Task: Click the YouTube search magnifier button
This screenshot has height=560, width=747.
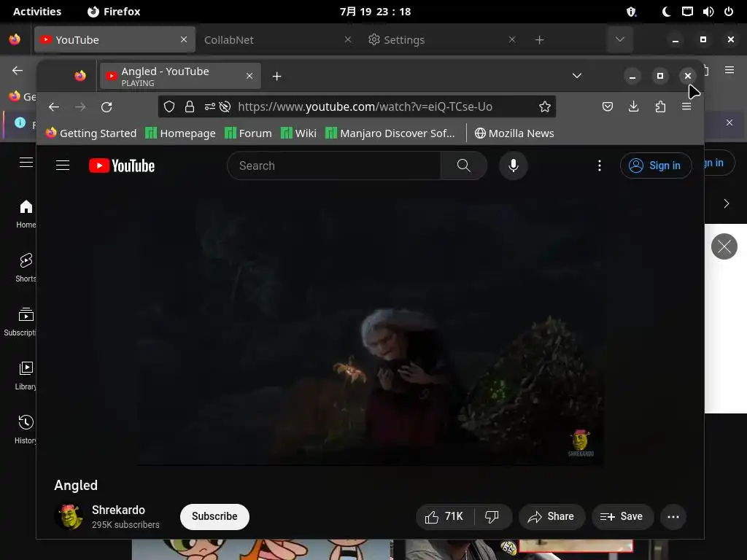Action: [x=463, y=166]
